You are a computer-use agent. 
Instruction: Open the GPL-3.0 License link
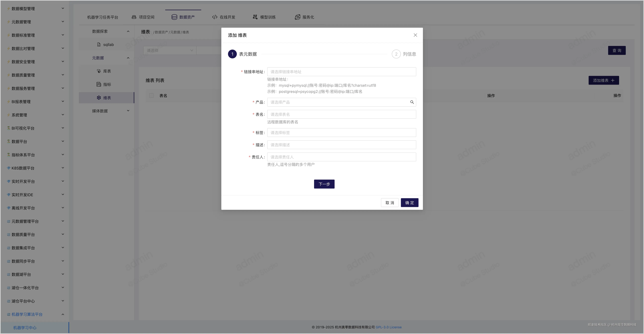coord(388,327)
